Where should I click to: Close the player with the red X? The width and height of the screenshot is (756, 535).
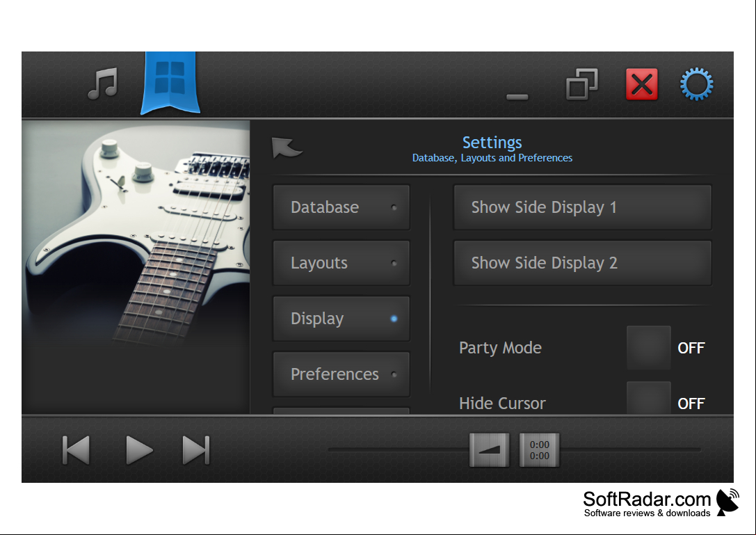(642, 84)
